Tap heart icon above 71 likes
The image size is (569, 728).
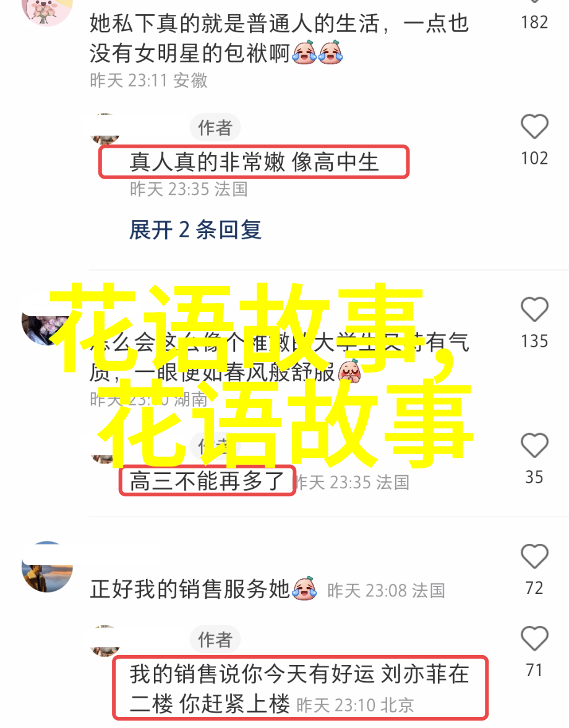(534, 638)
